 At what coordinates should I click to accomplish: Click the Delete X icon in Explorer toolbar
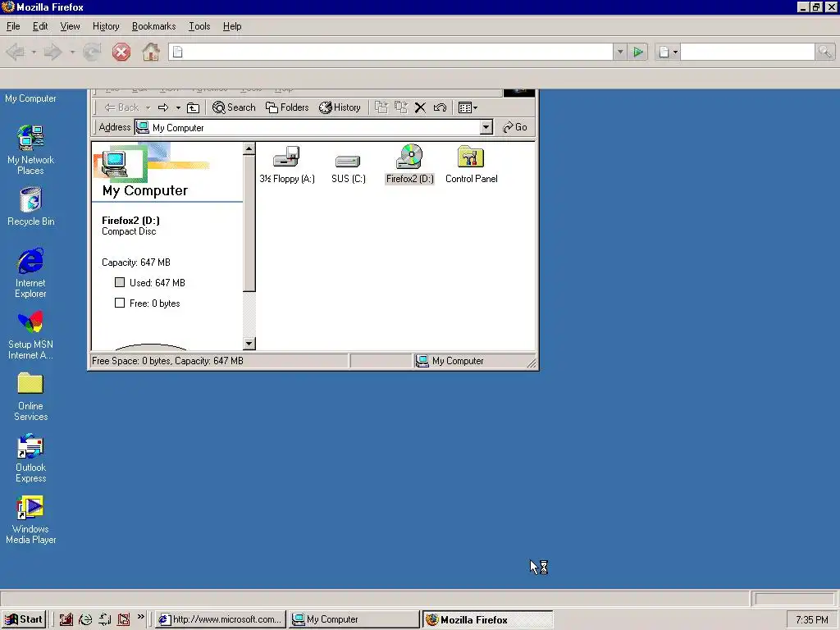point(421,107)
